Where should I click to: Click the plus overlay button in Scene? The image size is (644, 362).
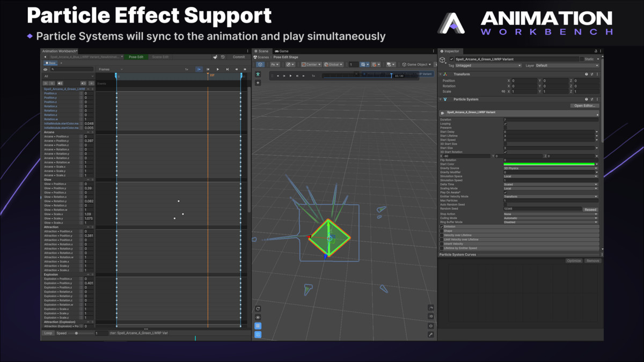[x=258, y=83]
